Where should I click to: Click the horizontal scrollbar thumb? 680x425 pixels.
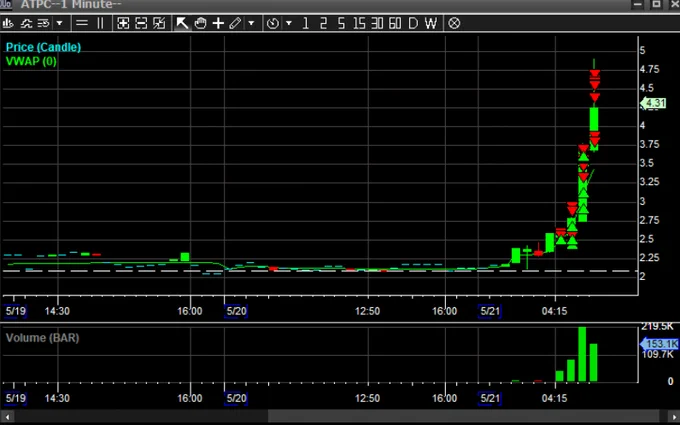463,417
